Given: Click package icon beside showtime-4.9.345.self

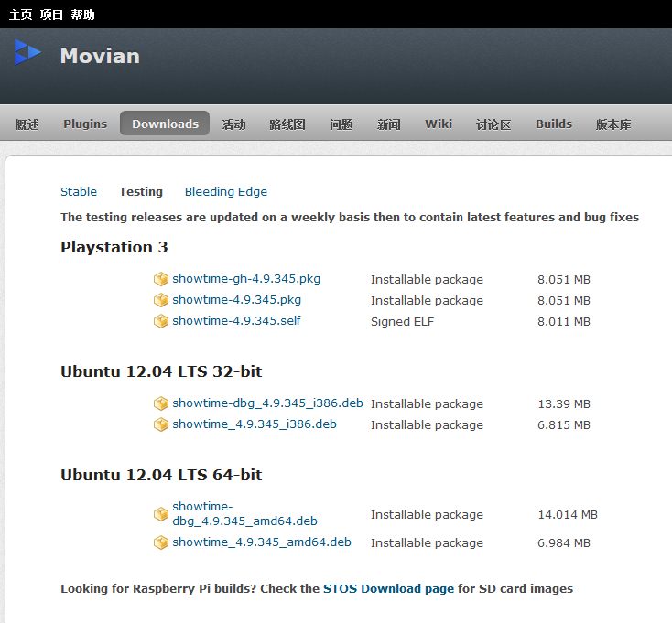Looking at the screenshot, I should click(x=161, y=321).
